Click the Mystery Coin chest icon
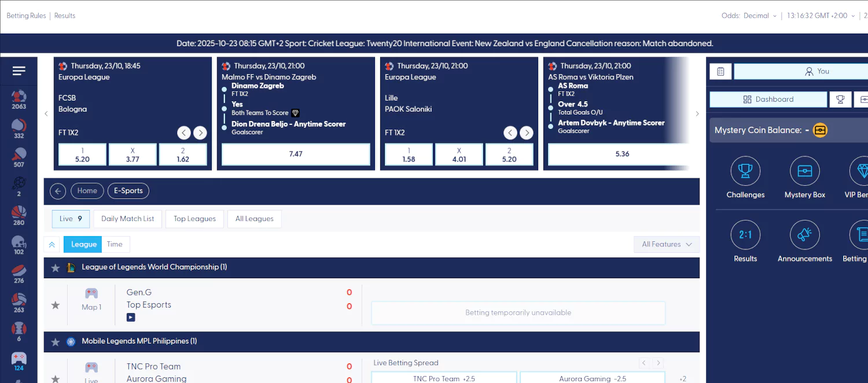The image size is (868, 383). click(820, 130)
